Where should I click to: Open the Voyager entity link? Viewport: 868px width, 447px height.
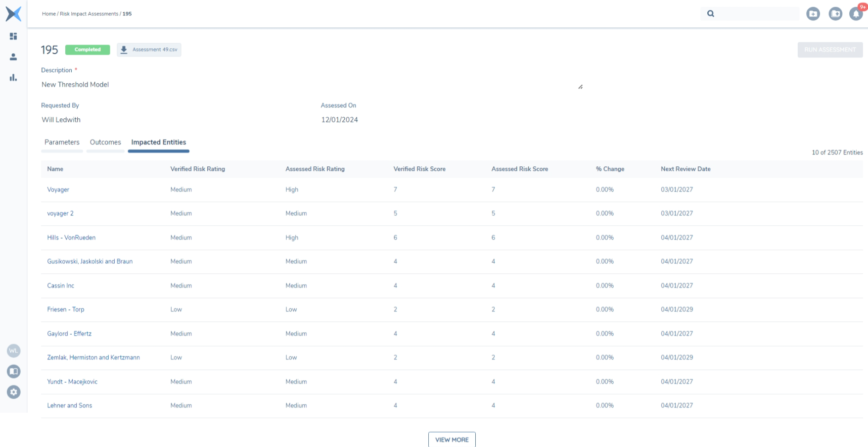coord(58,190)
